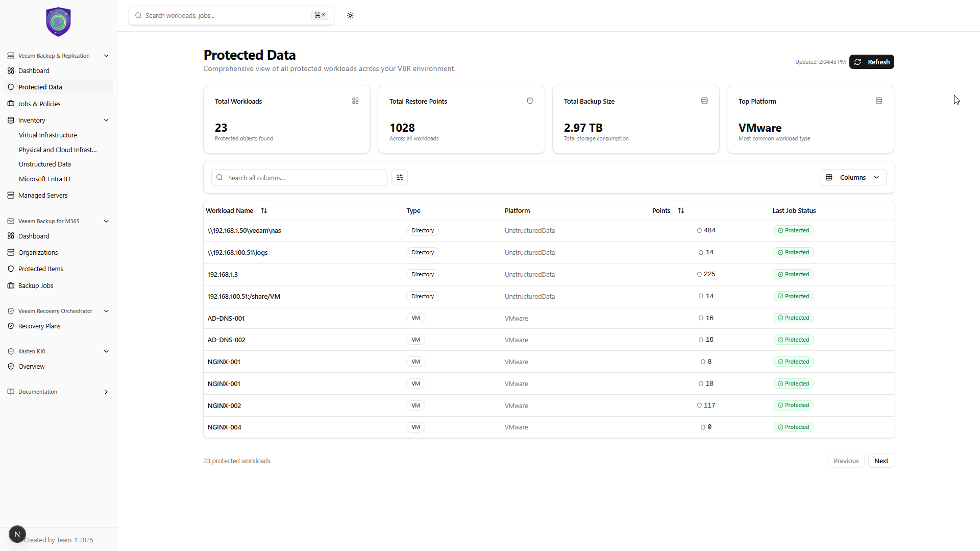Screen dimensions: 980x551
Task: Click the Veeam shield logo
Action: click(58, 22)
